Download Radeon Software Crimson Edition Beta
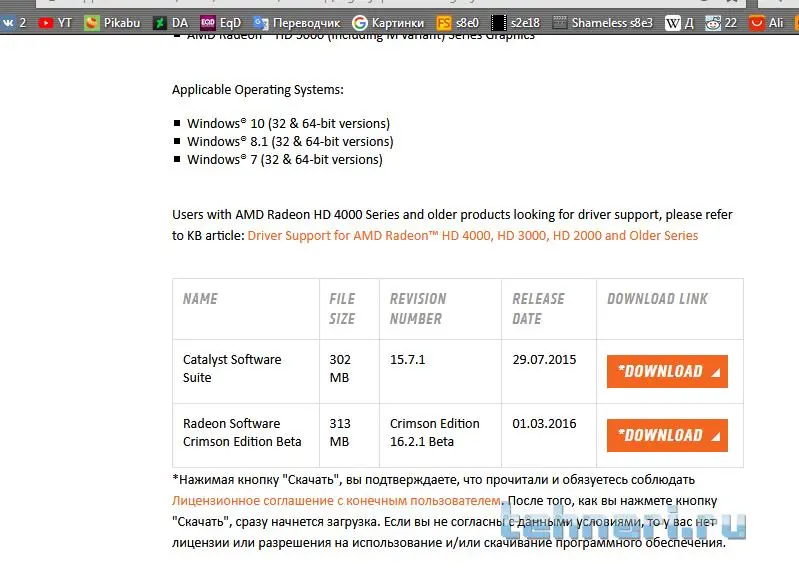This screenshot has height=572, width=799. click(x=667, y=435)
